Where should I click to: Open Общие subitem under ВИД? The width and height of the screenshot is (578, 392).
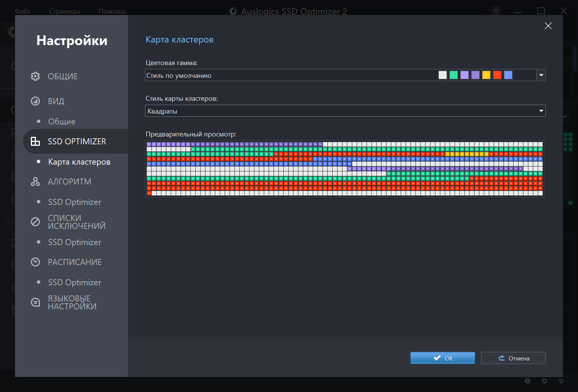coord(62,121)
